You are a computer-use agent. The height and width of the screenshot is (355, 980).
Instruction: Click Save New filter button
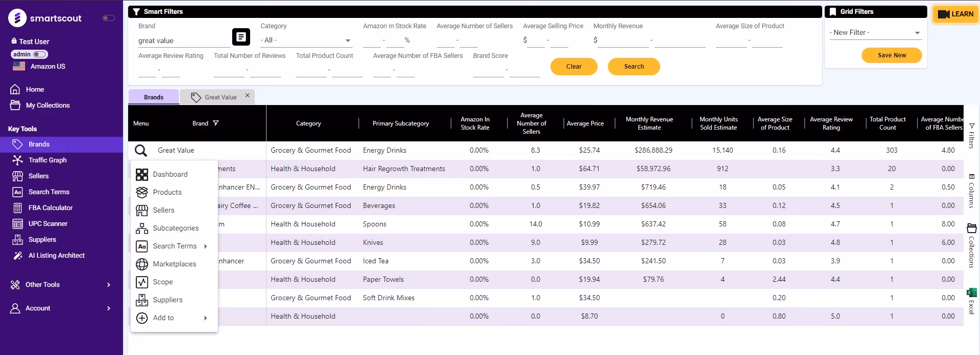[x=892, y=55]
